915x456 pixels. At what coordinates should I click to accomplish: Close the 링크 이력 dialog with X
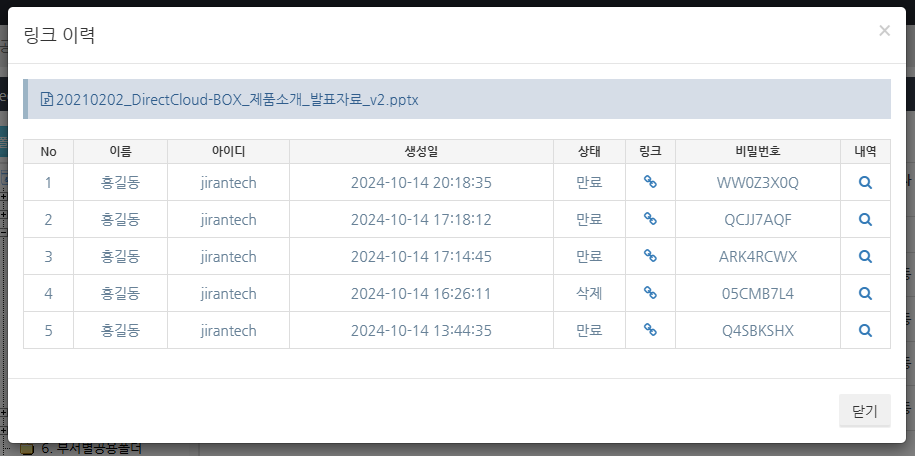click(x=884, y=31)
